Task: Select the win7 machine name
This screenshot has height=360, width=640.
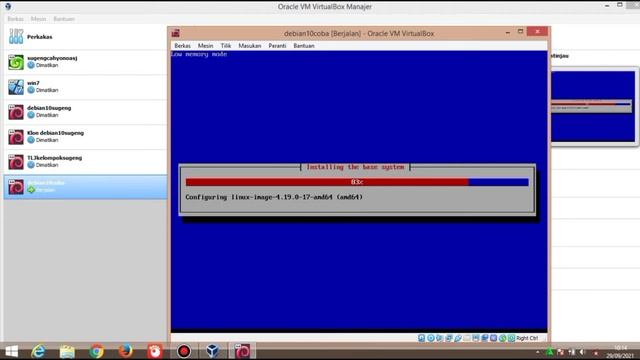Action: (x=33, y=83)
